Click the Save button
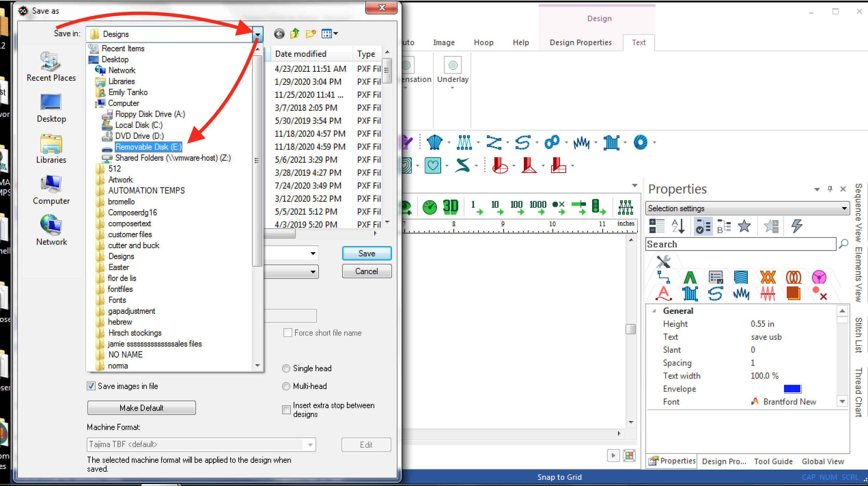Viewport: 868px width, 486px height. click(x=367, y=253)
